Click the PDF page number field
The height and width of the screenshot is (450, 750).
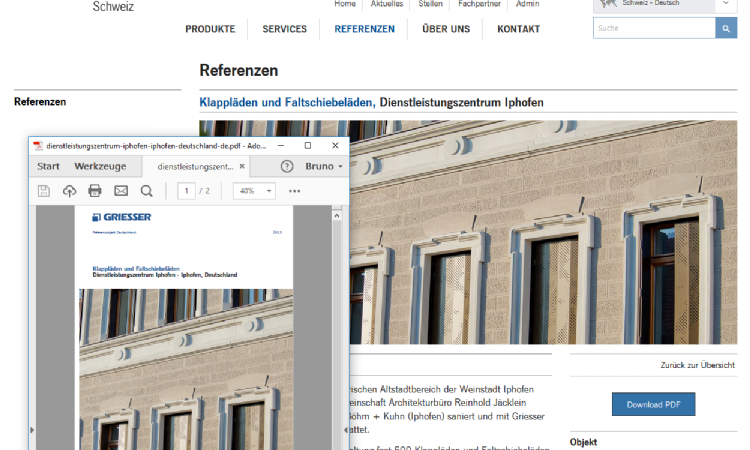point(186,191)
